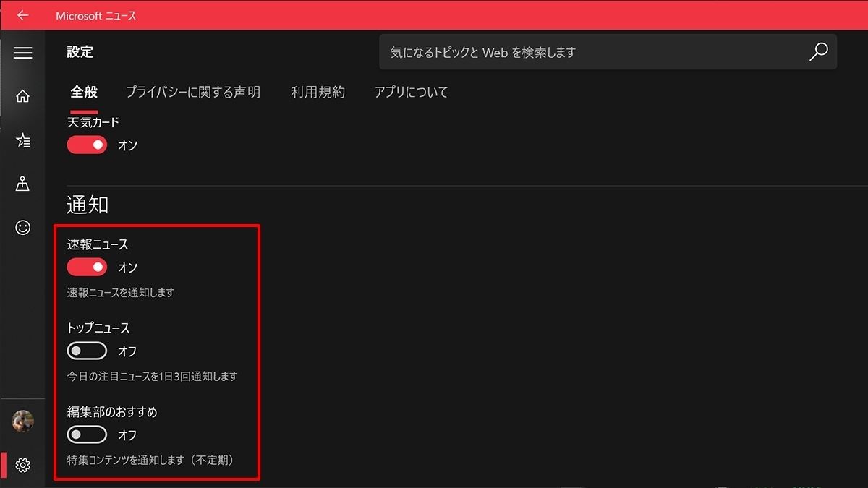Click the 通知 section heading

click(88, 205)
